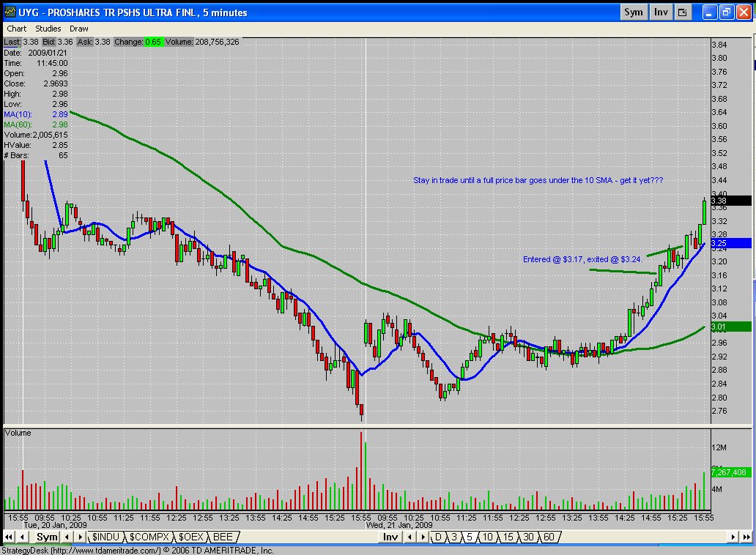756x555 pixels.
Task: Select the 3 minute interval tab
Action: tap(453, 537)
